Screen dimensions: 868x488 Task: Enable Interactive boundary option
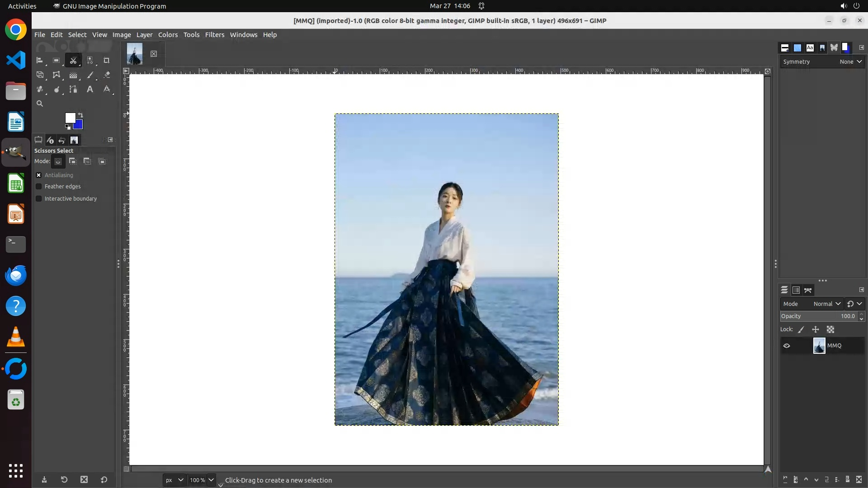[x=39, y=198]
